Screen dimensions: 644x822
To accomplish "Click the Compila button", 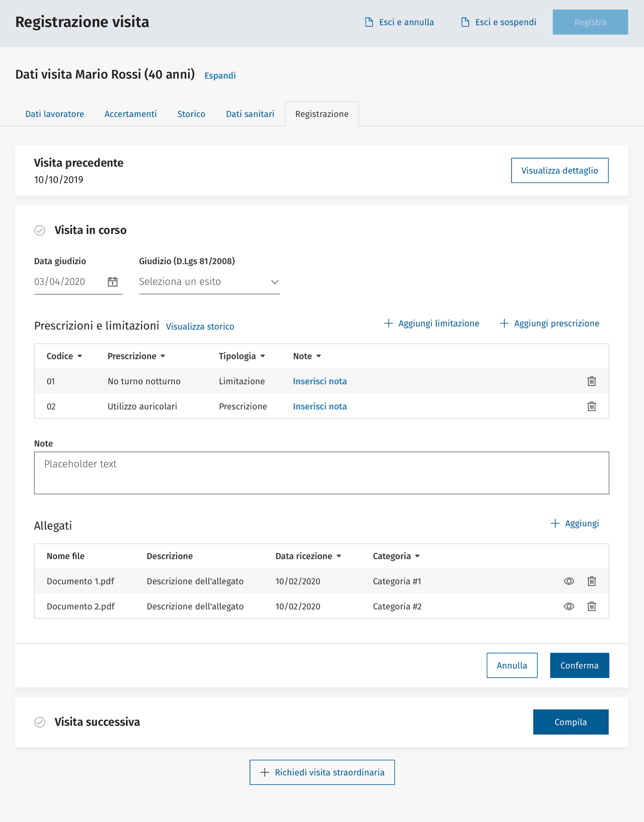I will 571,722.
